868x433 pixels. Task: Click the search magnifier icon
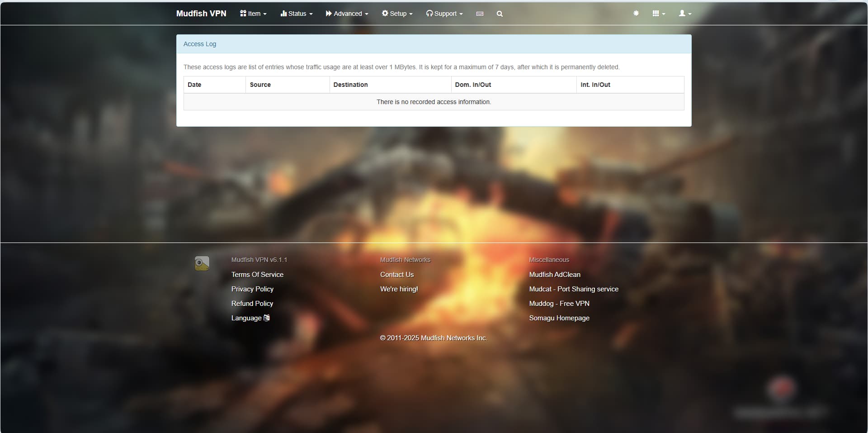(x=500, y=14)
